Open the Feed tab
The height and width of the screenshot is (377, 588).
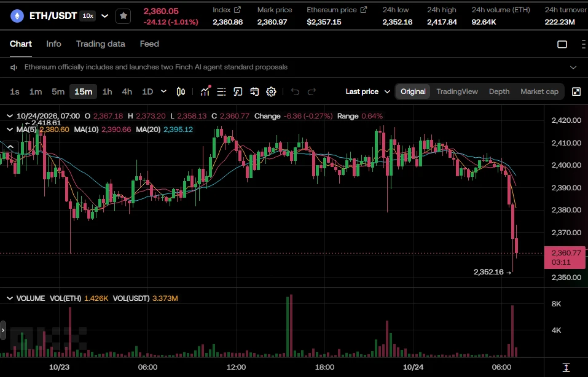(x=149, y=44)
